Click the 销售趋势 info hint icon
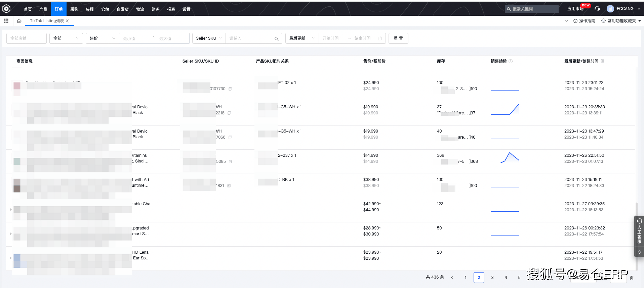Screen dimensions: 644x288 pyautogui.click(x=511, y=61)
